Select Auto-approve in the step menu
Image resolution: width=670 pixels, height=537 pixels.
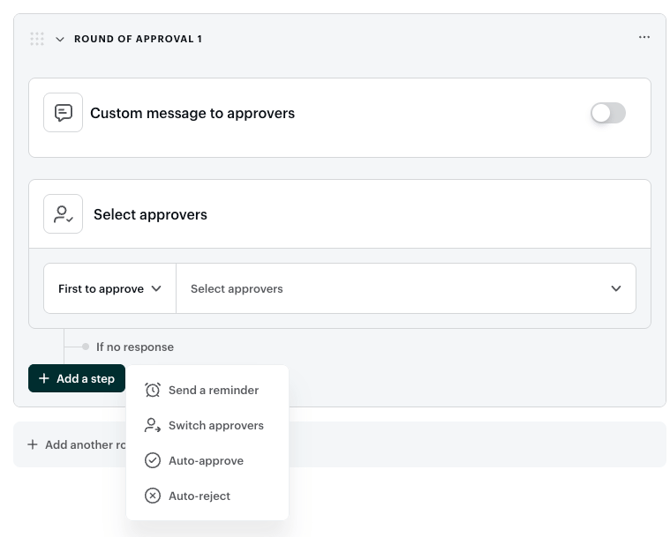click(207, 461)
